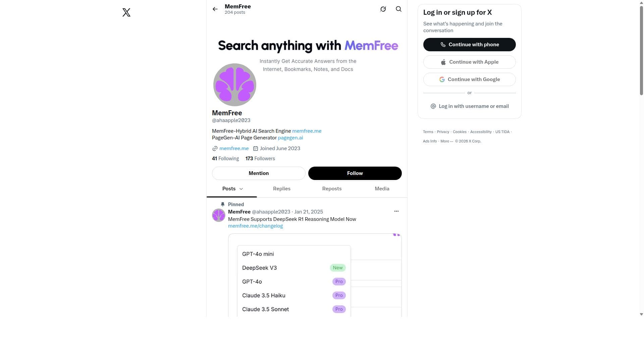Screen dimensions: 644x362
Task: Click the page's vertical scrollbar
Action: [x=641, y=50]
